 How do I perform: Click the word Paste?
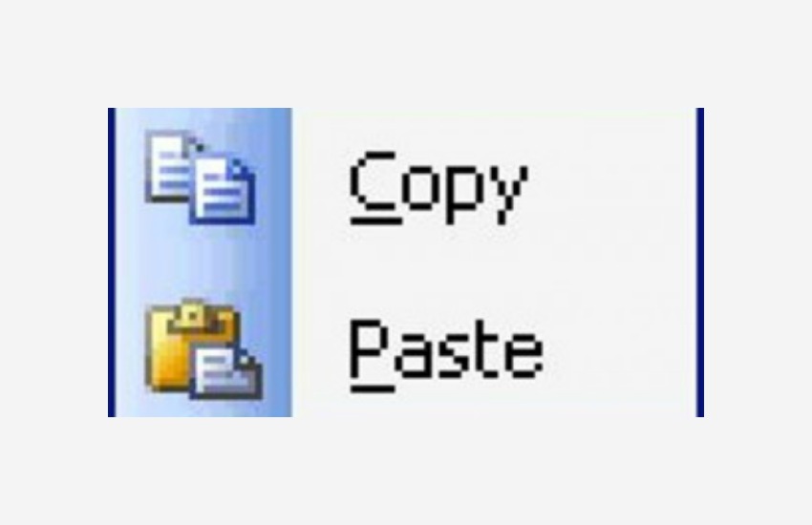[446, 354]
